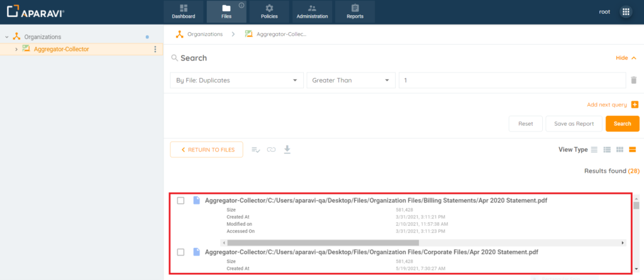644x280 pixels.
Task: Run the query with Search button
Action: [623, 124]
